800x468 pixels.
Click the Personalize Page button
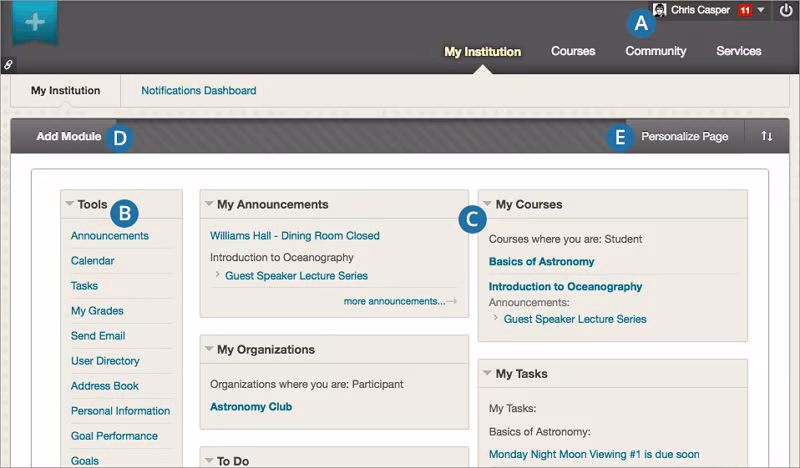click(684, 136)
